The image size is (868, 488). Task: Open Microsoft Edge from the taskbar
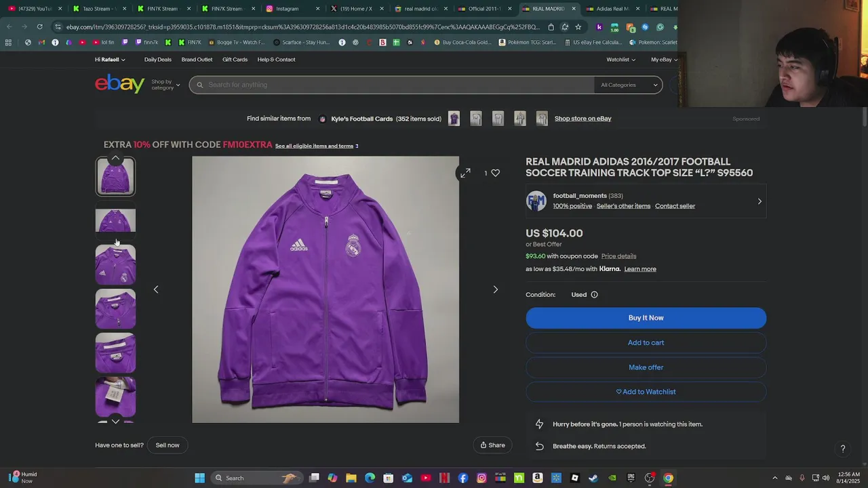pyautogui.click(x=370, y=478)
